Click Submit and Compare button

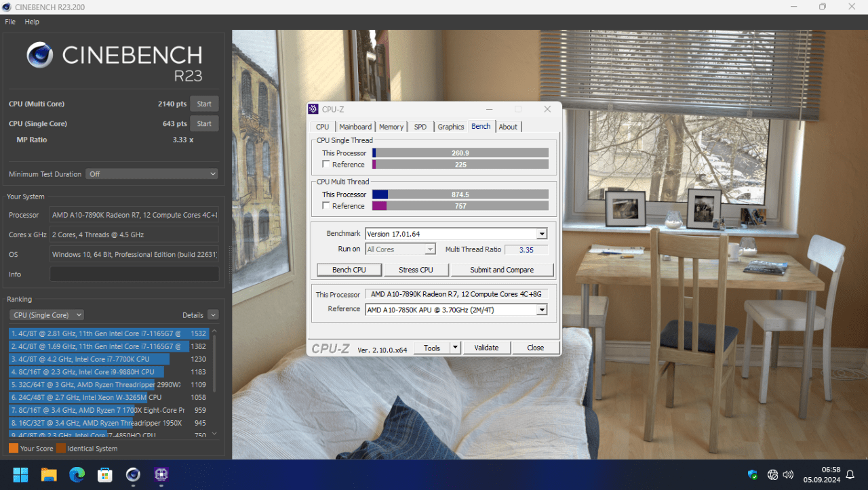pos(502,270)
